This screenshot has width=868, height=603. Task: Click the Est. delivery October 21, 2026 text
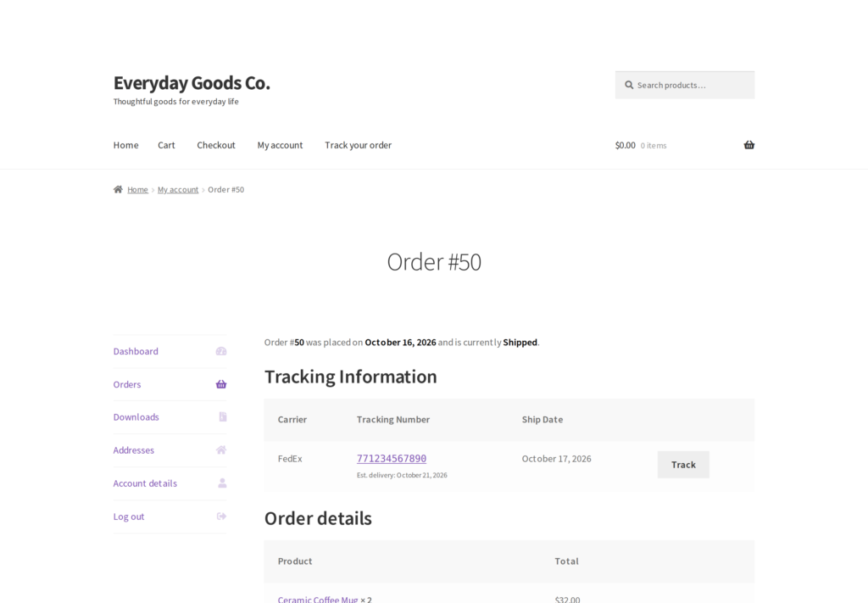[x=402, y=475]
